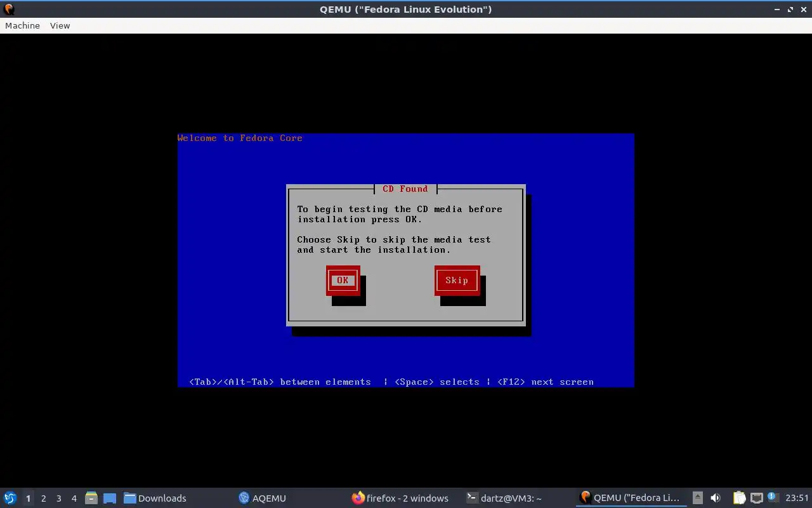This screenshot has height=508, width=812.
Task: Click the '<Space> selects' hint text
Action: pos(437,382)
